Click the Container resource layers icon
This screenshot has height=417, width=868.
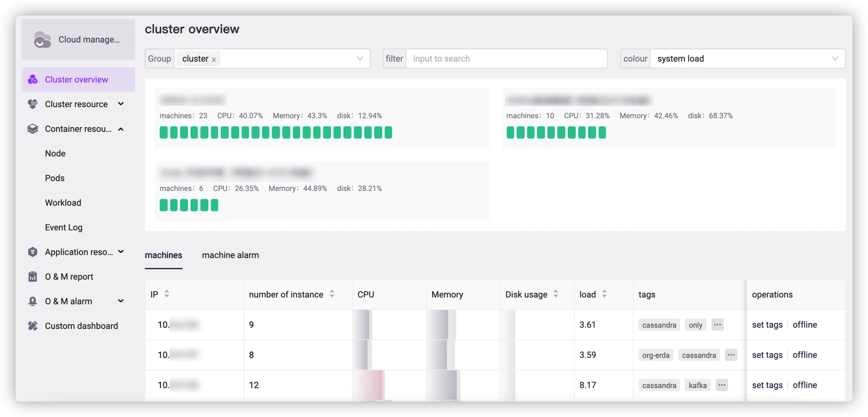(33, 129)
